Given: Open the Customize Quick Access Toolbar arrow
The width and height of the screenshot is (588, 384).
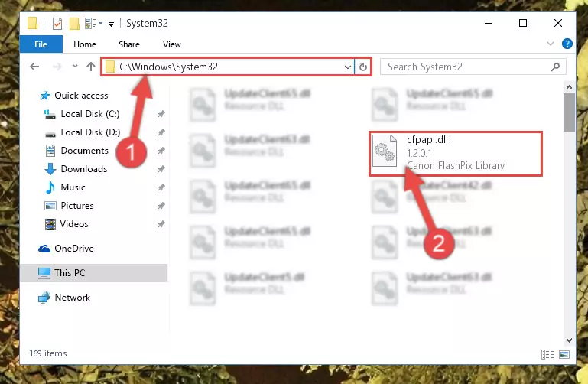Looking at the screenshot, I should click(x=111, y=24).
